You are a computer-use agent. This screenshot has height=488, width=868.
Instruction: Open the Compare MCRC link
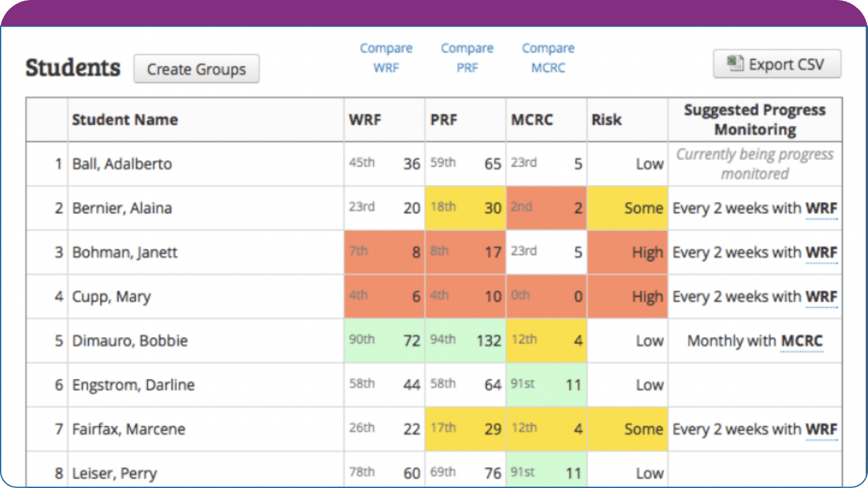click(x=548, y=58)
